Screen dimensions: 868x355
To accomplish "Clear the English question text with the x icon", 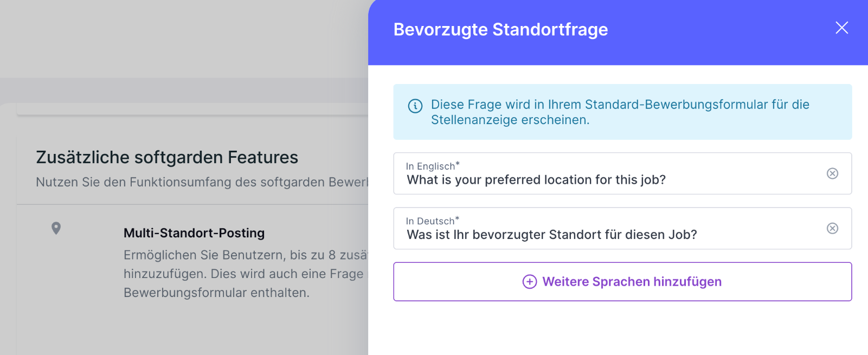I will (x=832, y=173).
